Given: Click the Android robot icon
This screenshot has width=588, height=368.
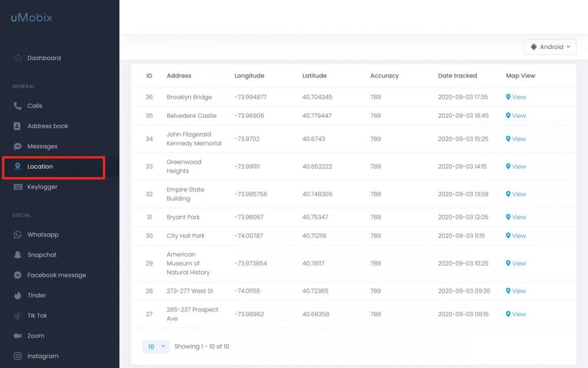Looking at the screenshot, I should pos(534,47).
